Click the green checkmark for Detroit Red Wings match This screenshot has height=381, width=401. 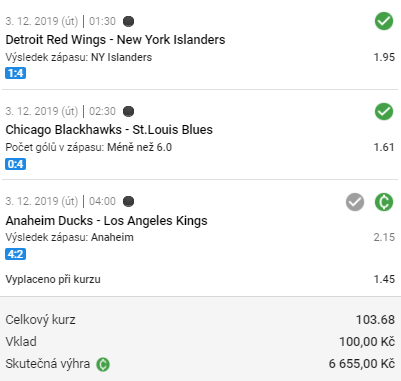(x=384, y=21)
